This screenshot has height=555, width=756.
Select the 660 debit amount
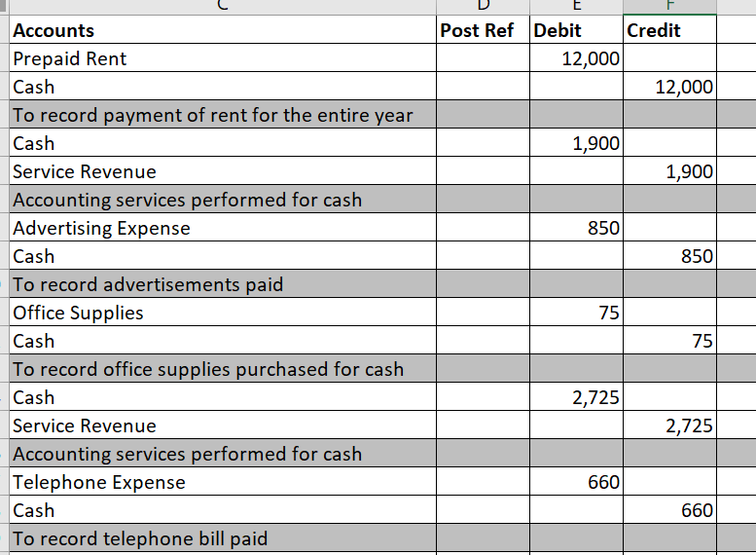pos(576,482)
